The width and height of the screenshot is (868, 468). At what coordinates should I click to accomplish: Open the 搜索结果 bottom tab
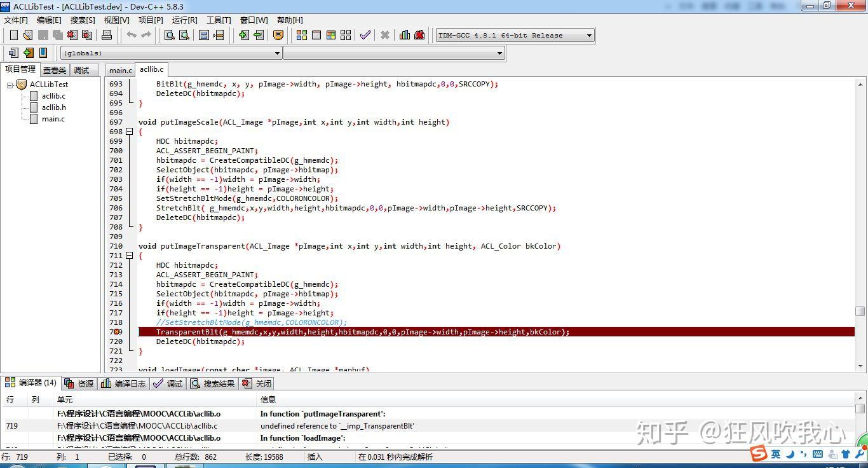212,383
